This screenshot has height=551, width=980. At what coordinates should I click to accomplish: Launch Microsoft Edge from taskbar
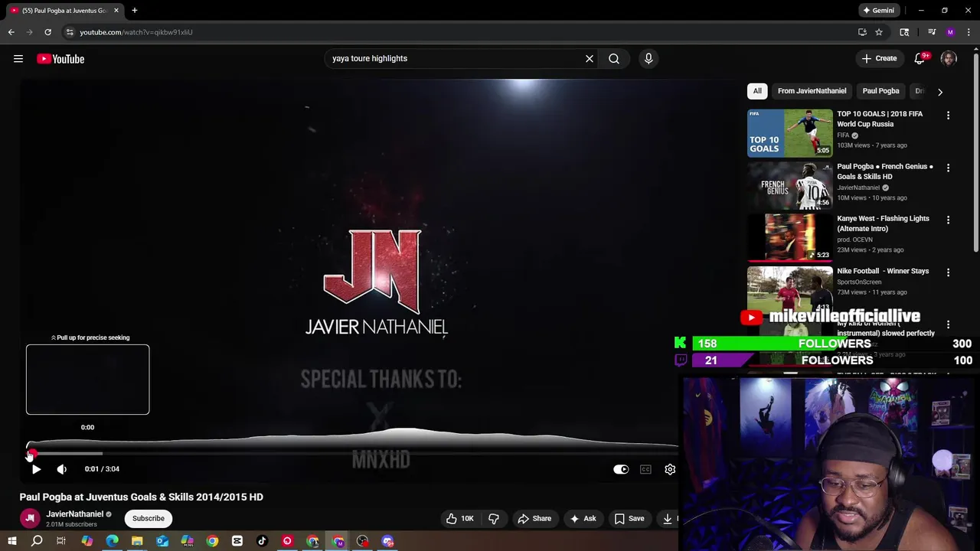coord(112,541)
